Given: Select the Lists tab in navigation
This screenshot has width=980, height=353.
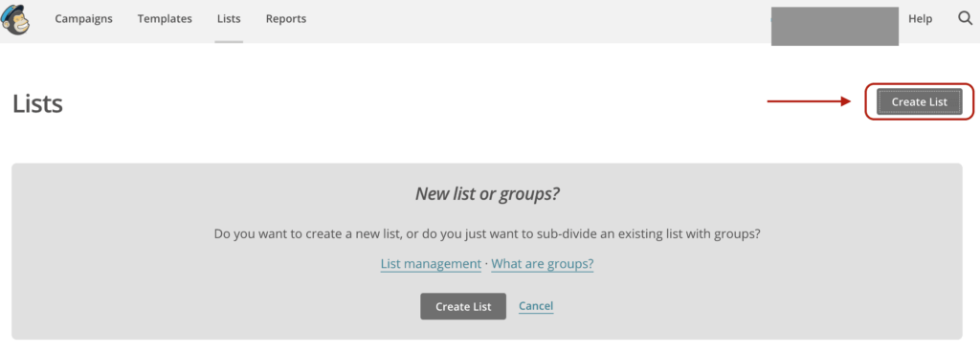Looking at the screenshot, I should 229,19.
